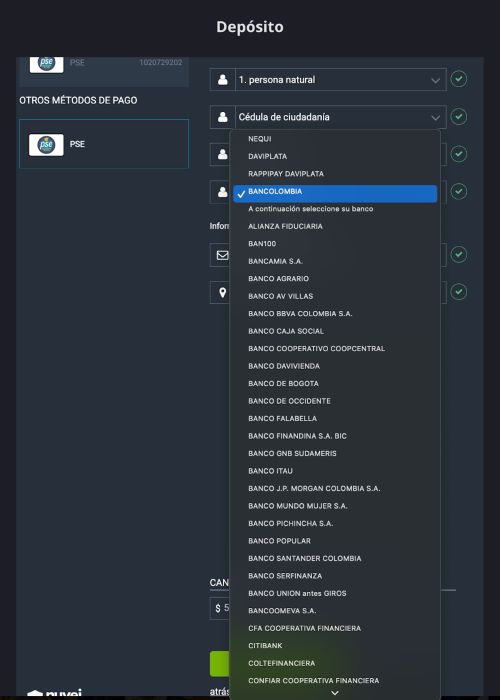Select the highlighted BANCOLOMBIA option
The image size is (500, 700).
pyautogui.click(x=335, y=193)
